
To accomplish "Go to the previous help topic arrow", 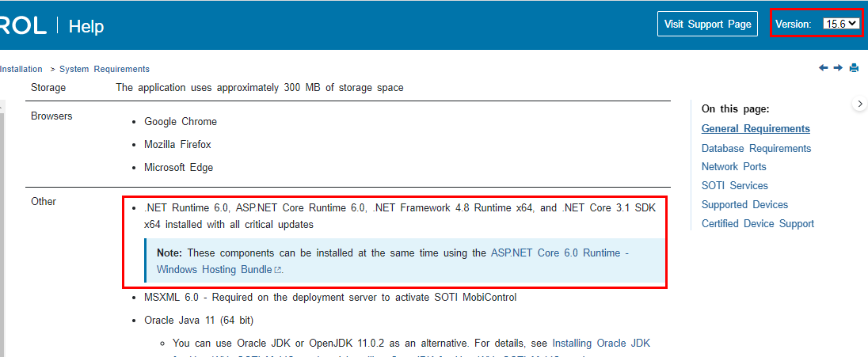I will (x=824, y=68).
